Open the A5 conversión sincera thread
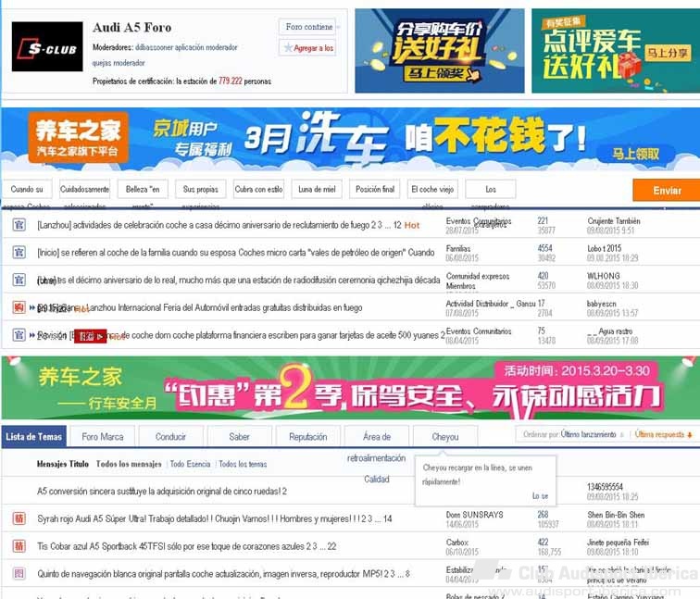Screen dimensions: 700x599 pyautogui.click(x=162, y=492)
